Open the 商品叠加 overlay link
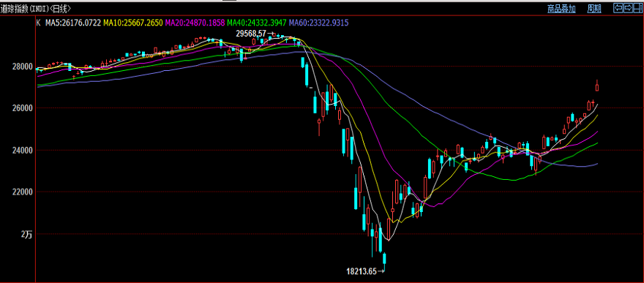Screen dimensions: 644x283 [561, 9]
